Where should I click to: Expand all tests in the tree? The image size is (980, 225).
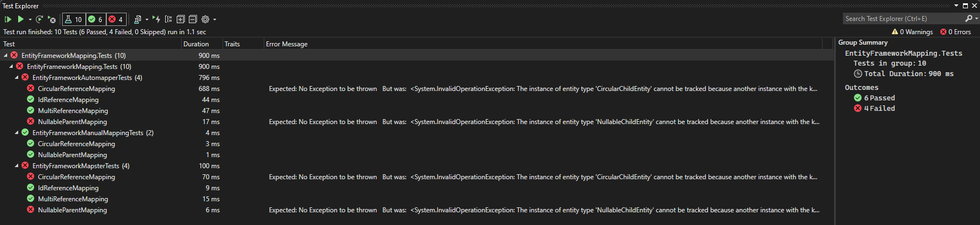181,19
